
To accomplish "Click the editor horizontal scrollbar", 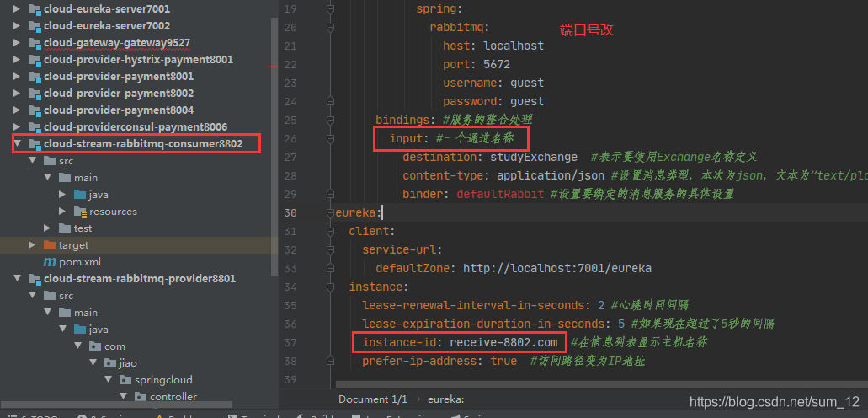I will (x=600, y=383).
